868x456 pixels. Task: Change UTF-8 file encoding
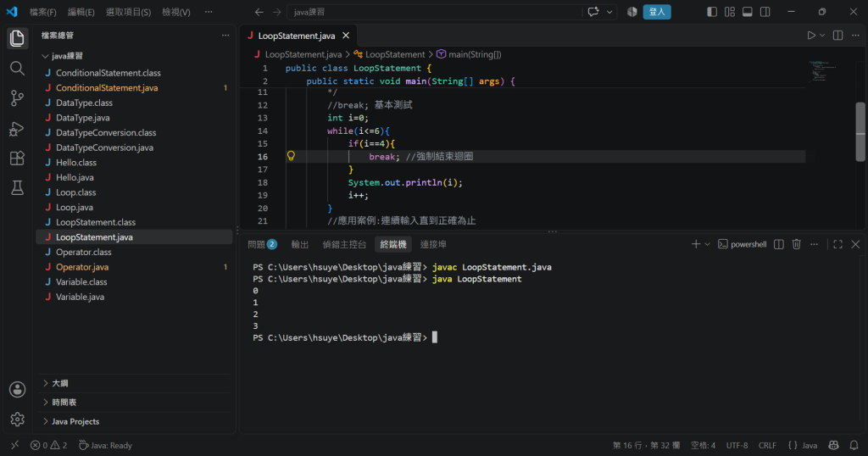click(x=737, y=446)
